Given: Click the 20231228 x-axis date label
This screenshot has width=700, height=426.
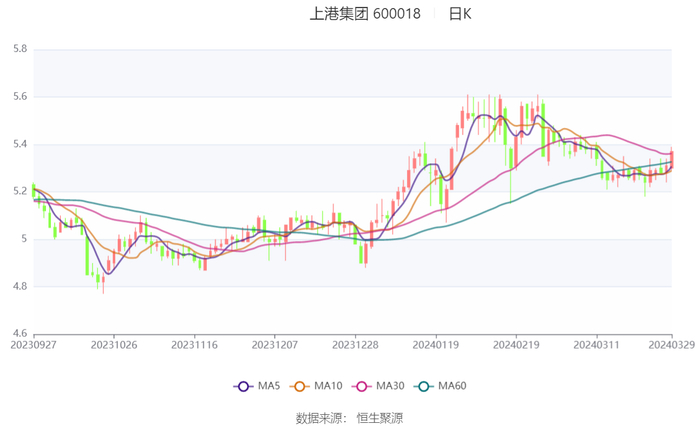Looking at the screenshot, I should [x=355, y=345].
